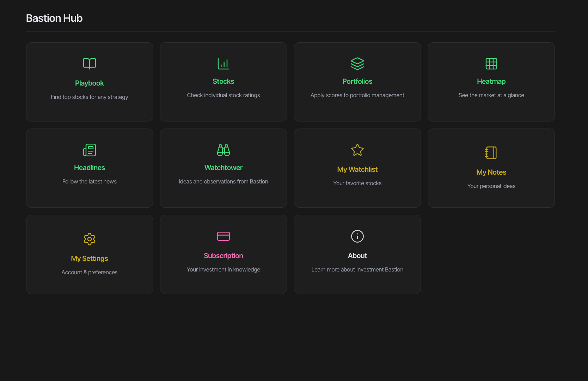This screenshot has width=588, height=381.
Task: Click the My Watchlist star icon
Action: tap(357, 150)
